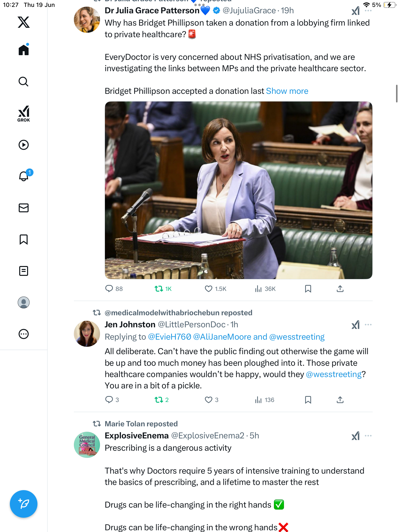This screenshot has height=532, width=399.
Task: Open the Search page
Action: [24, 82]
